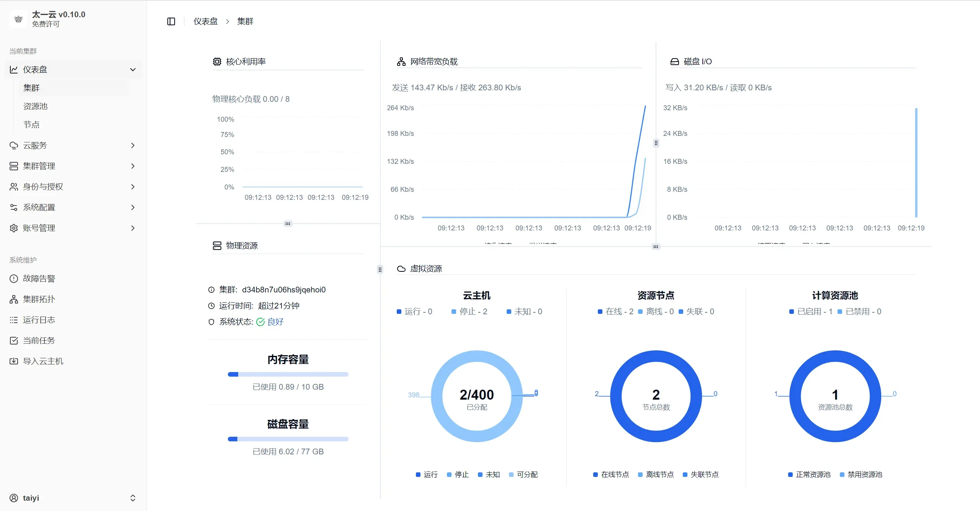
Task: Click 仪表盘 breadcrumb link
Action: [206, 21]
